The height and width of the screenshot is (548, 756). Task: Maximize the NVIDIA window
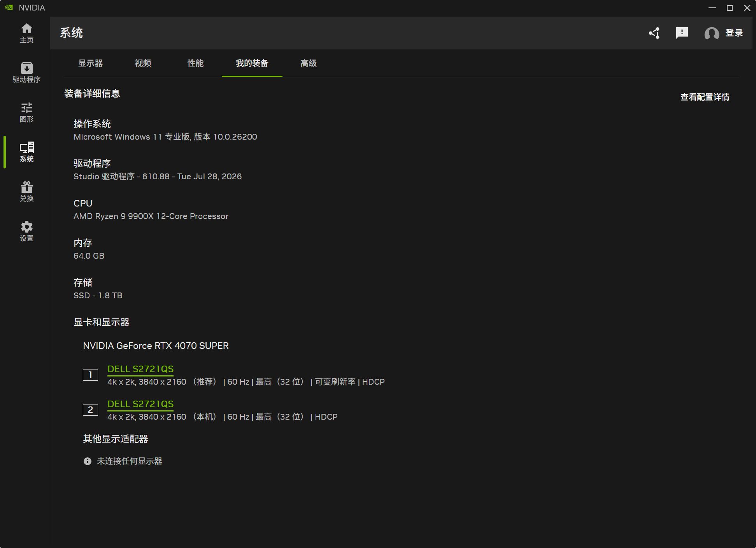730,8
